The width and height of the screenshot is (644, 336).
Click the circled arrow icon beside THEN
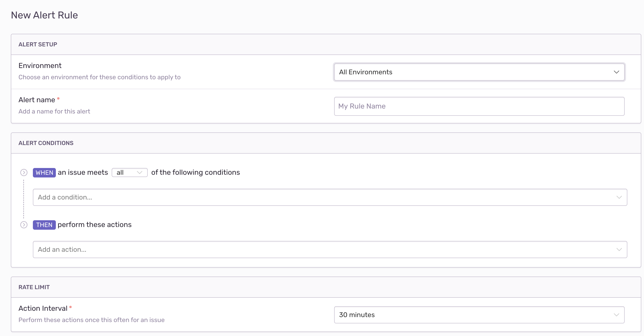24,225
